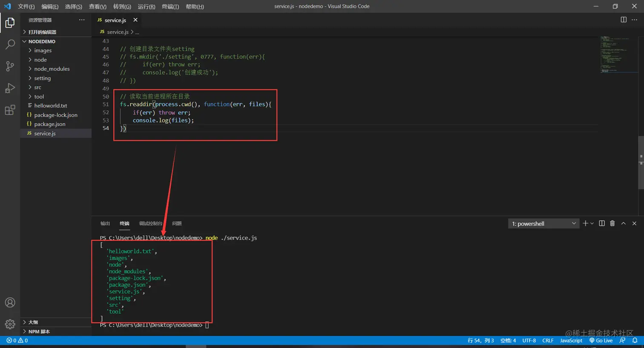Expand the src folder

[x=56, y=87]
